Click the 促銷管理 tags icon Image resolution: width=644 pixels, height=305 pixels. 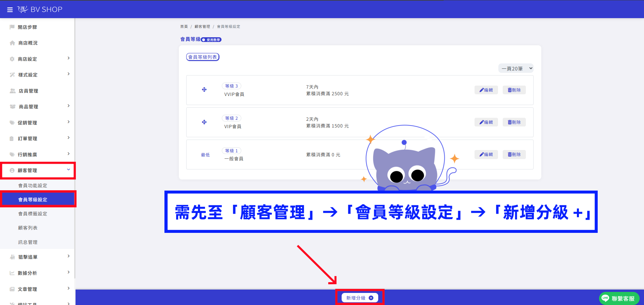click(12, 123)
